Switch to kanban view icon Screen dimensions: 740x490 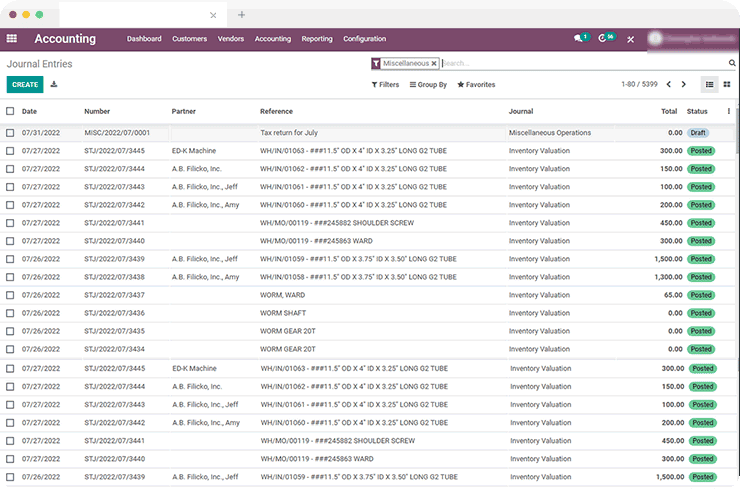pos(727,84)
